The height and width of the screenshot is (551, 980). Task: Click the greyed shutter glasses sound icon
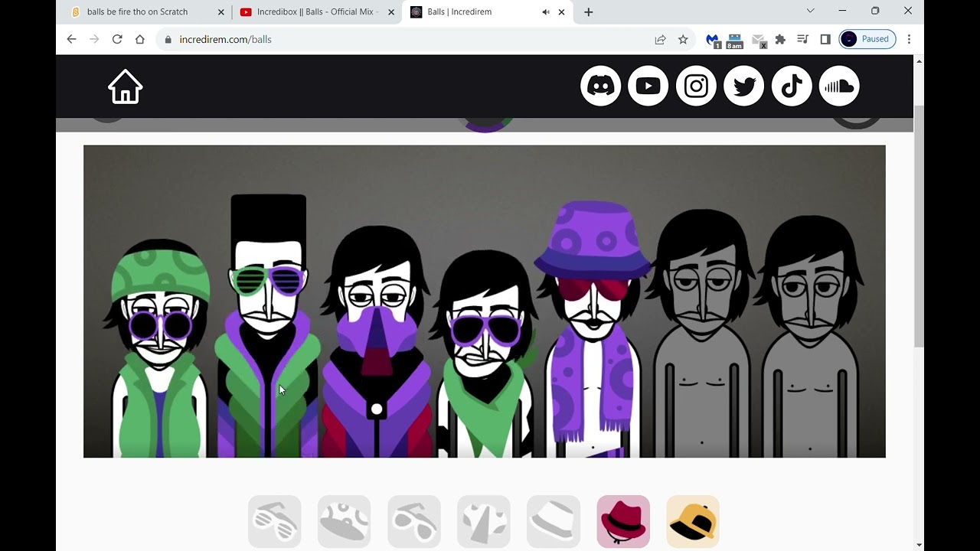pyautogui.click(x=275, y=521)
